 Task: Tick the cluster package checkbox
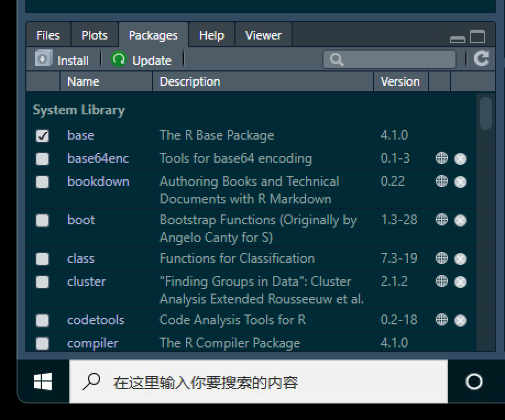(42, 282)
